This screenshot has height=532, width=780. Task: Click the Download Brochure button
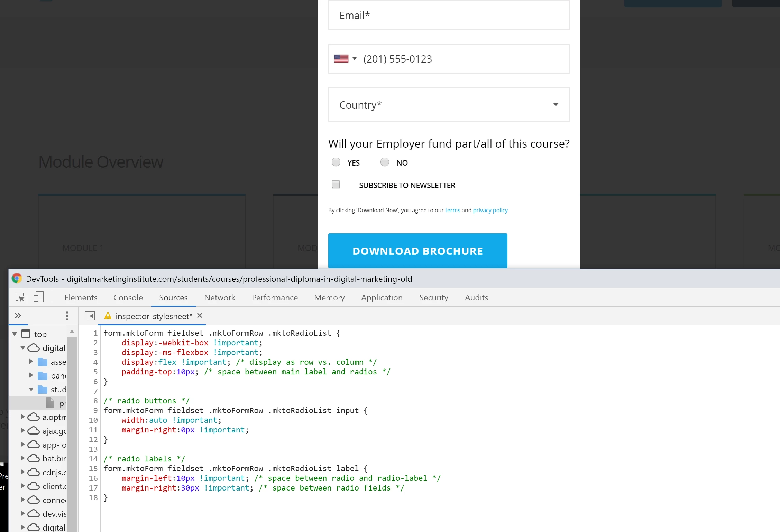[x=417, y=251]
